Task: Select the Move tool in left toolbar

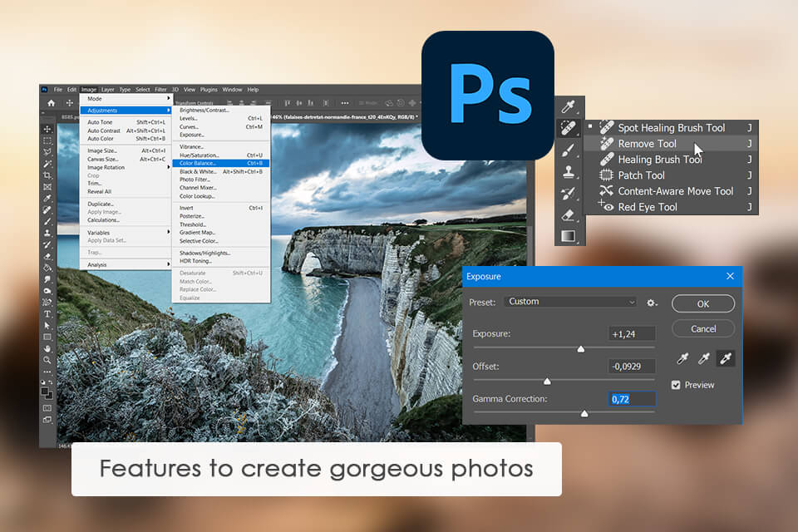Action: coord(47,130)
